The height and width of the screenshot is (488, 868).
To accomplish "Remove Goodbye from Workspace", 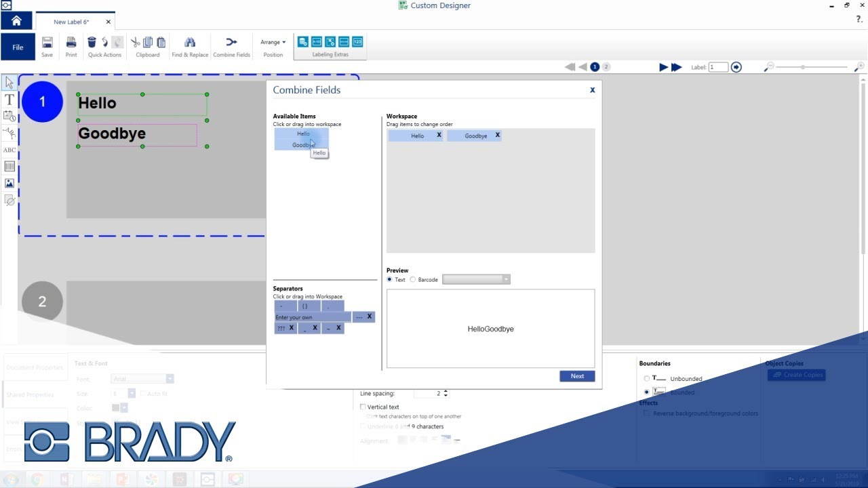I will (x=497, y=135).
